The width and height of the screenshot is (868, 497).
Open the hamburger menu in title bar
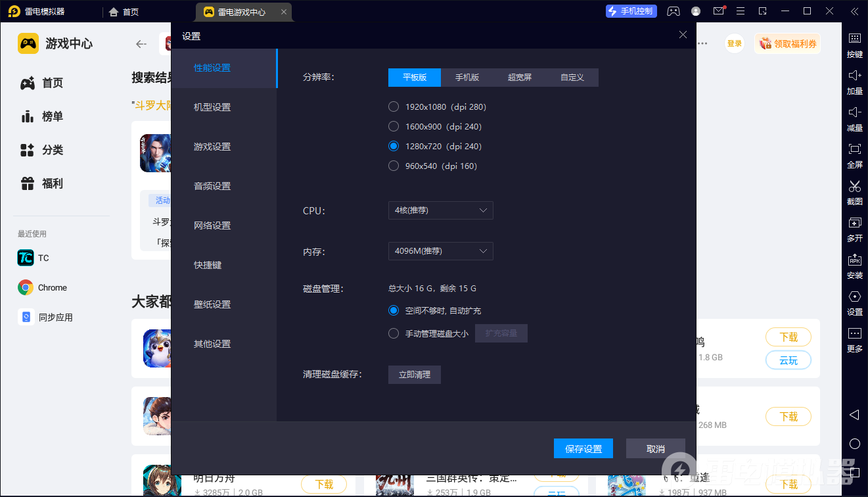(x=740, y=11)
